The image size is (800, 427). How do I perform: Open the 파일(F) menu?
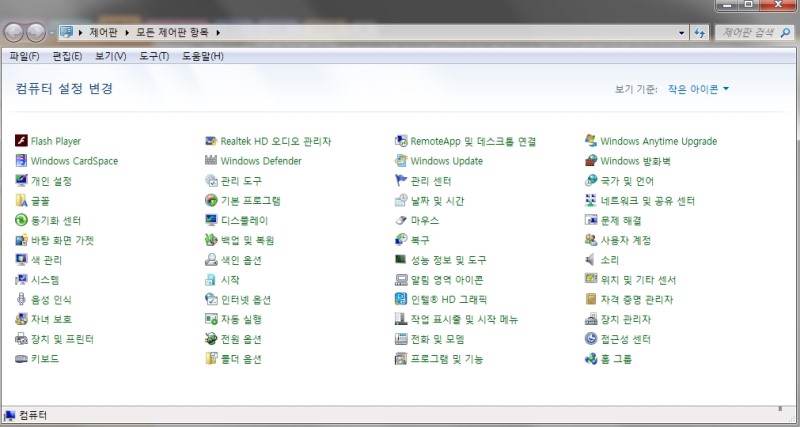click(x=24, y=56)
